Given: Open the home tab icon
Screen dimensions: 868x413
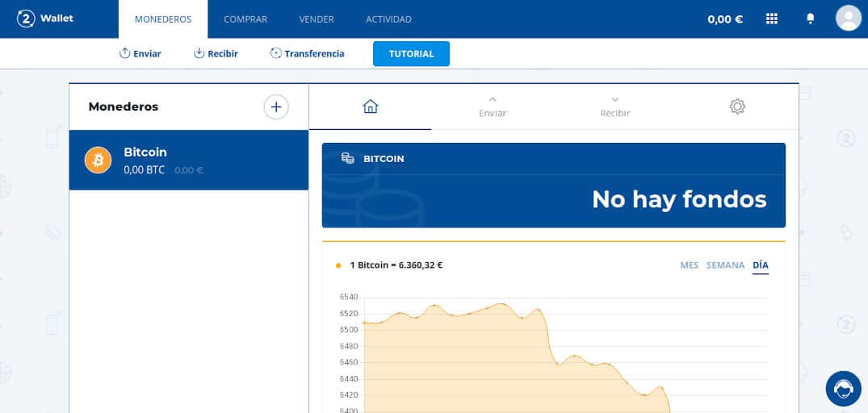Looking at the screenshot, I should (371, 106).
